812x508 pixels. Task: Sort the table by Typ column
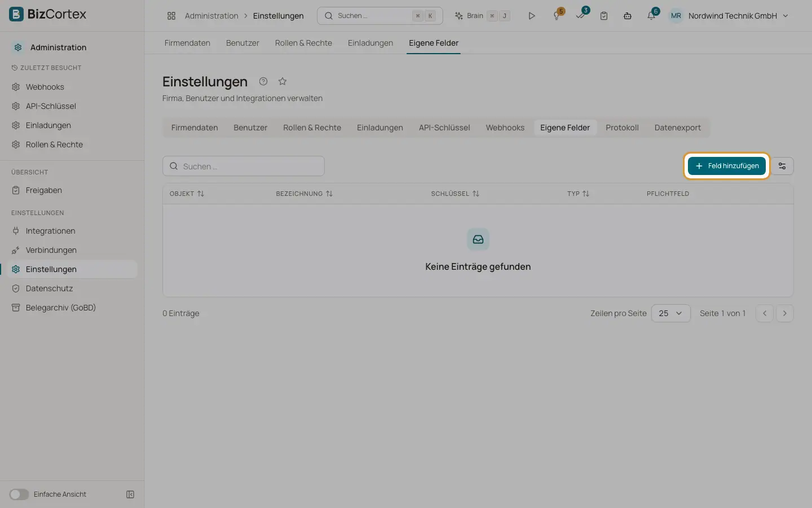[x=578, y=194]
